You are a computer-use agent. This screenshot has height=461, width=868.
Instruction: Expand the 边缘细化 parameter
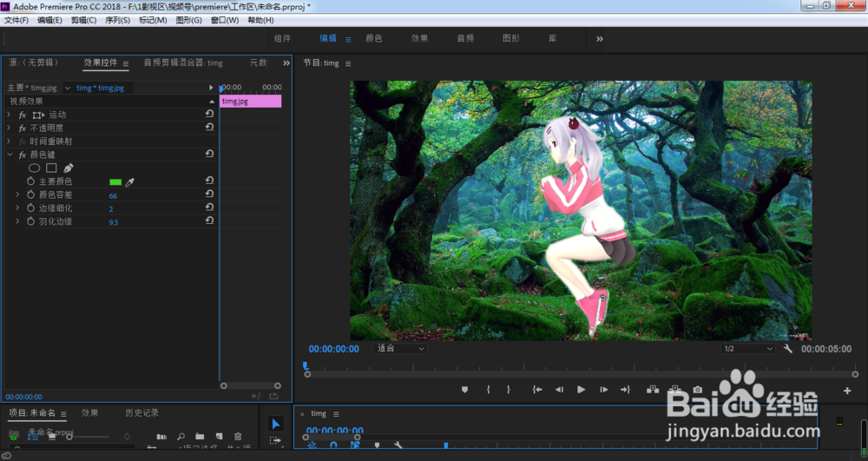click(17, 207)
